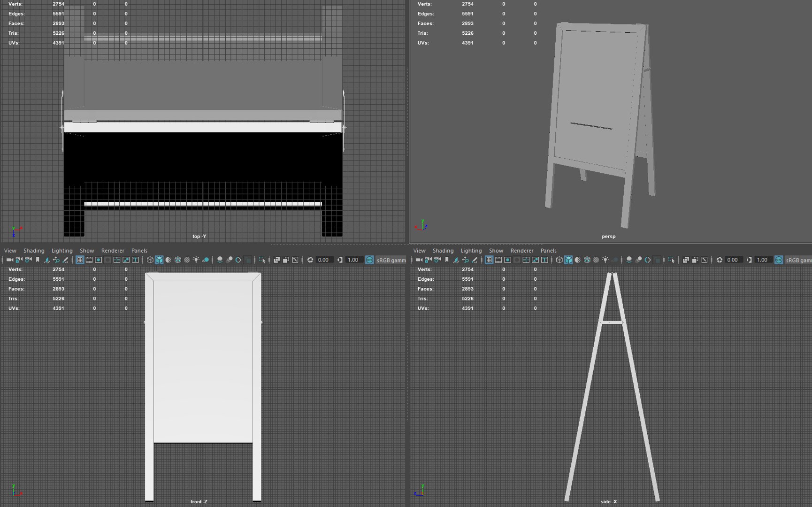The image size is (812, 507).
Task: Toggle textured display in front panel toolbar
Action: (x=187, y=260)
